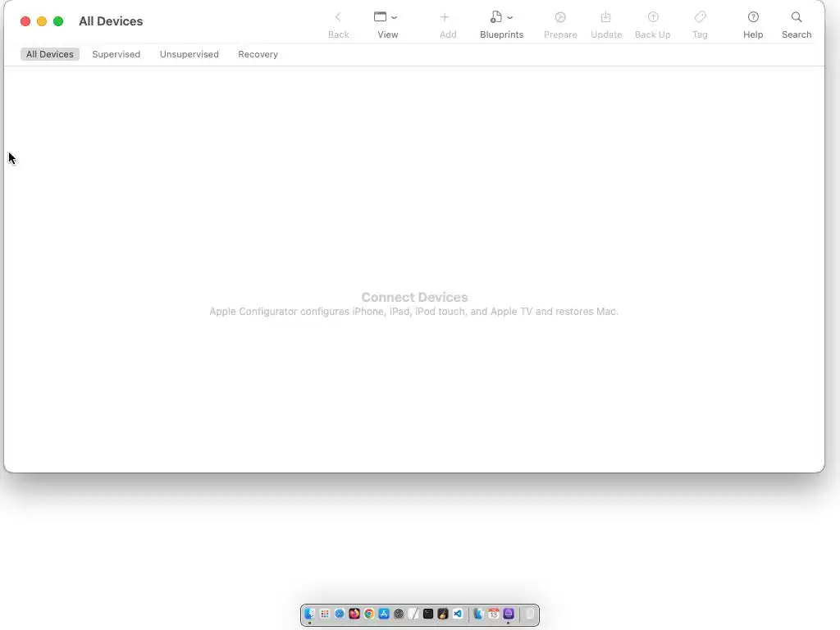The height and width of the screenshot is (630, 840).
Task: Launch Visual Studio Code from the Dock
Action: click(x=458, y=614)
